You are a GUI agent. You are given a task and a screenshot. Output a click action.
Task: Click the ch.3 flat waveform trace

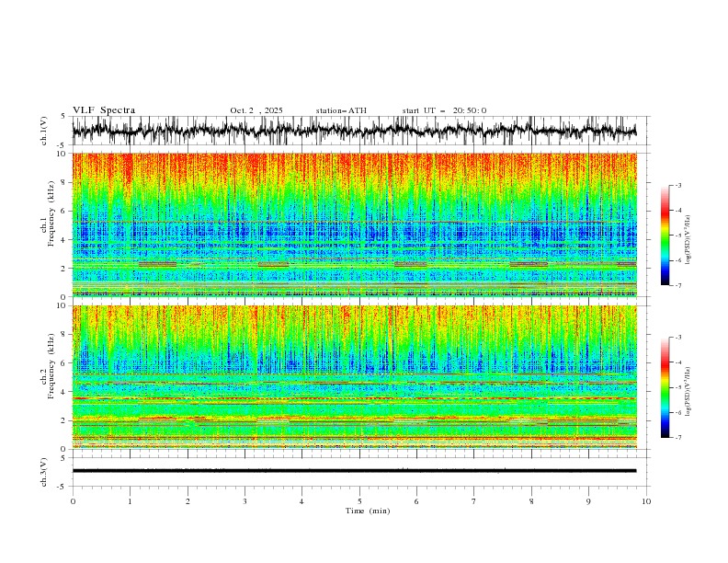click(x=354, y=471)
